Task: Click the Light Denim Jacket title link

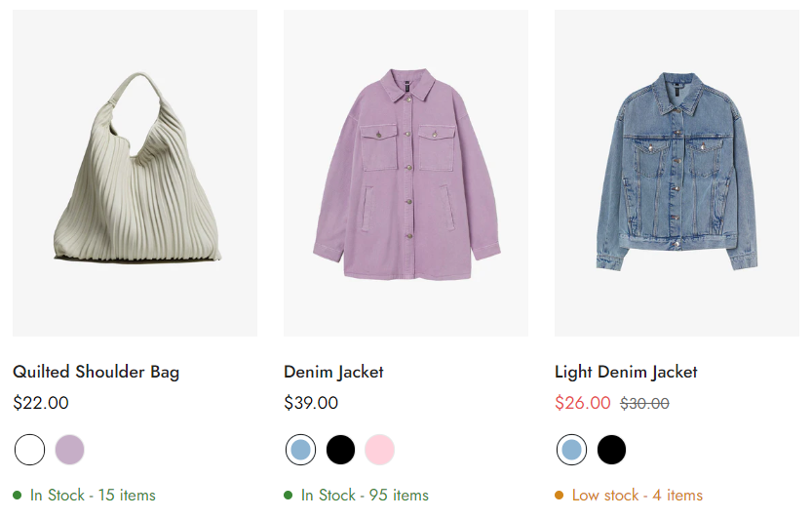Action: click(626, 372)
